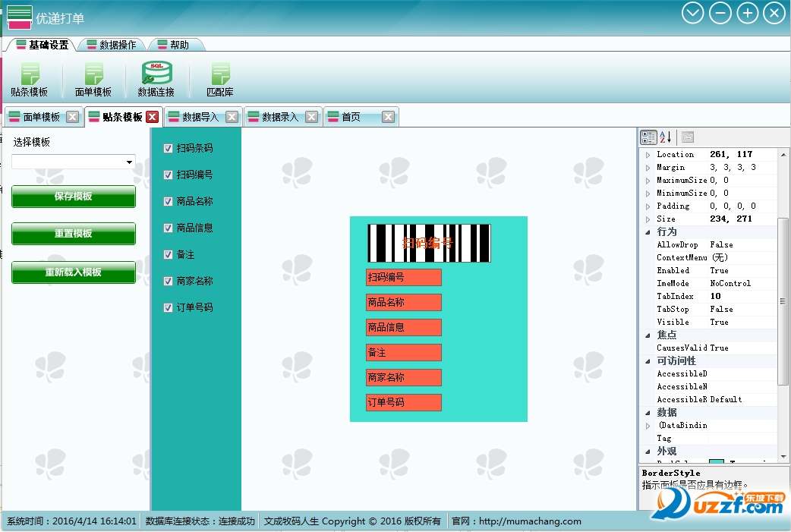
Task: Close the 贴条模板 document tab
Action: click(x=152, y=117)
